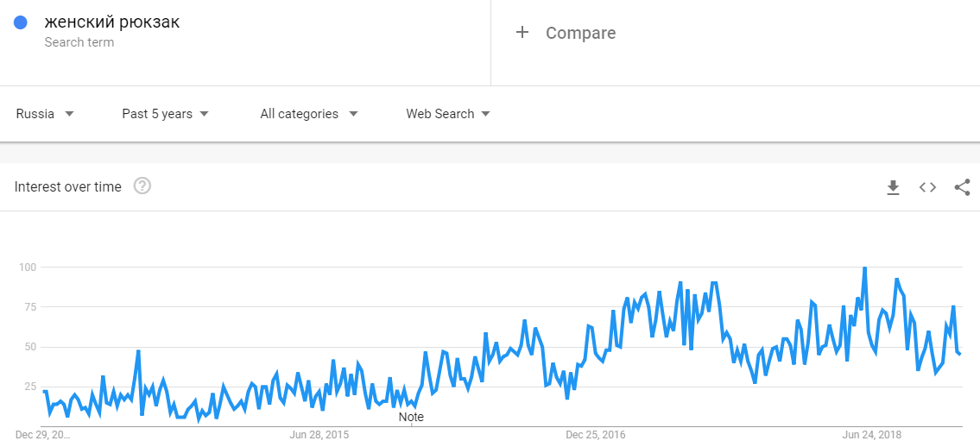Click the Jun 28, 2015 axis label
This screenshot has height=447, width=980.
point(319,435)
